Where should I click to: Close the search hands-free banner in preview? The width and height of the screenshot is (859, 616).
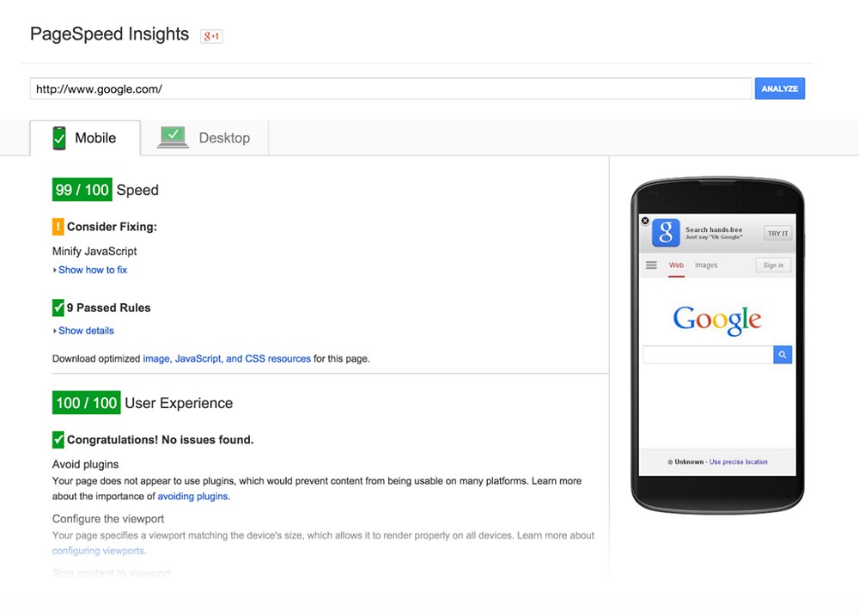click(x=645, y=221)
